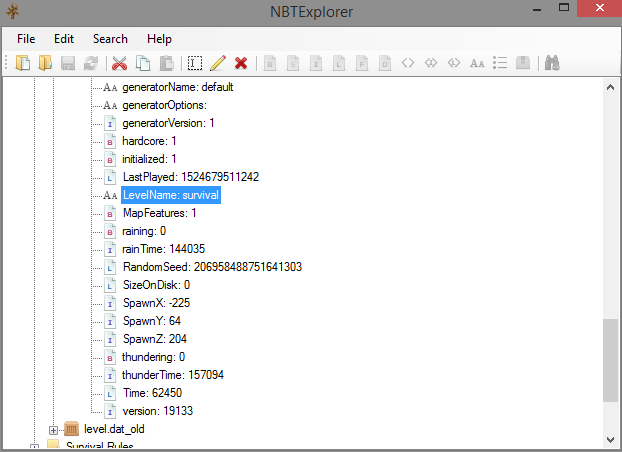Screen dimensions: 622x452
Task: Select the SpawnX: -225 entry
Action: 156,303
